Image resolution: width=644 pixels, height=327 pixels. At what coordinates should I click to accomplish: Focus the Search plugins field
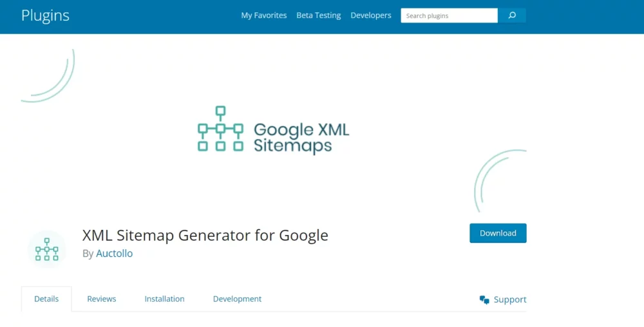point(449,15)
